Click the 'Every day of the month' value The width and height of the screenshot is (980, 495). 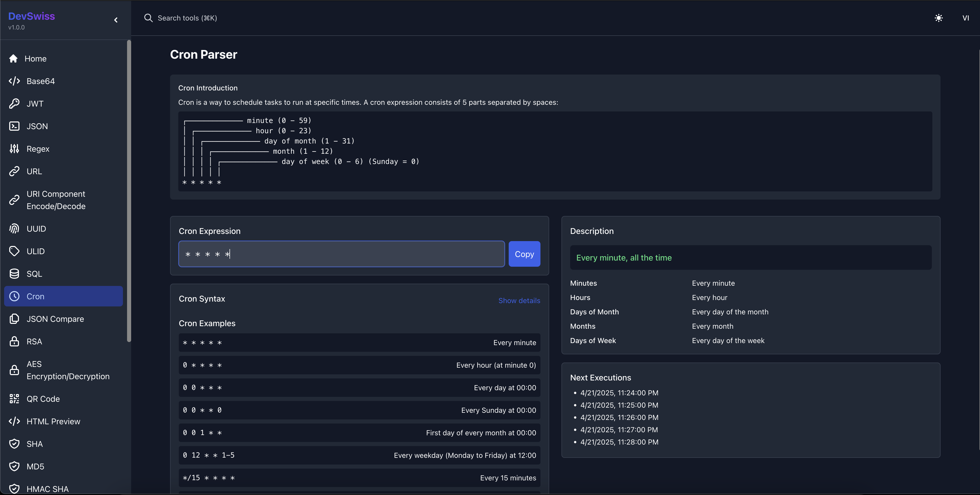(x=730, y=312)
